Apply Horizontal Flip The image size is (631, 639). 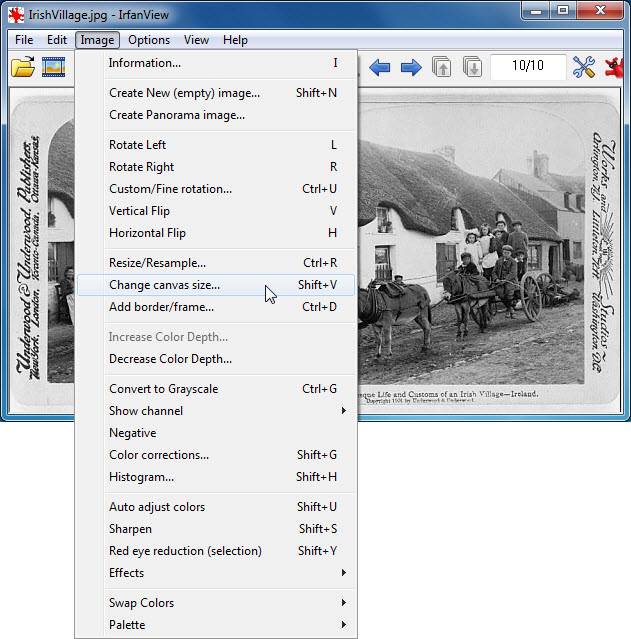click(216, 233)
